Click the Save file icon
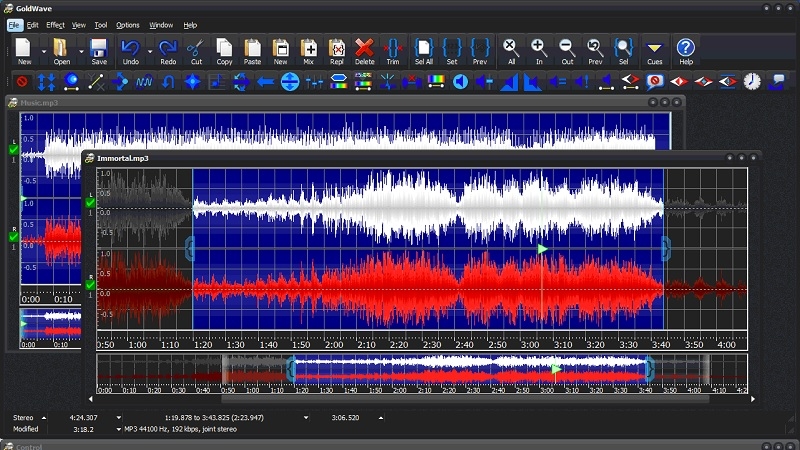800x450 pixels. (x=99, y=48)
